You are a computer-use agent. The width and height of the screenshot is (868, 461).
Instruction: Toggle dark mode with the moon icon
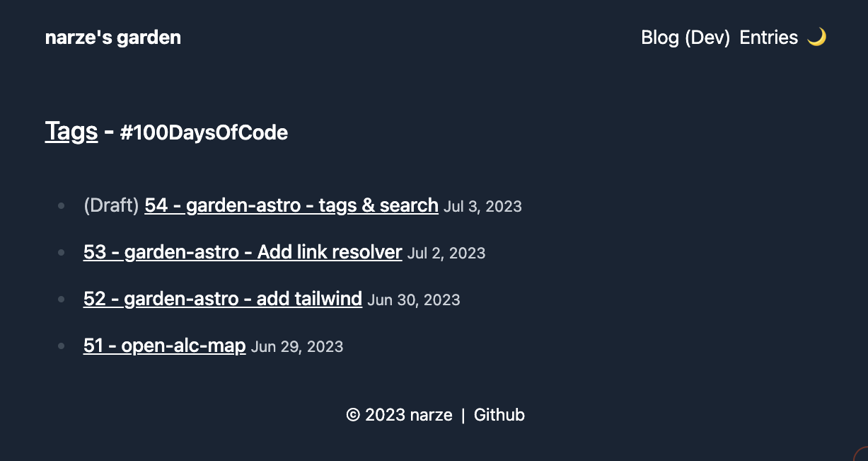816,37
